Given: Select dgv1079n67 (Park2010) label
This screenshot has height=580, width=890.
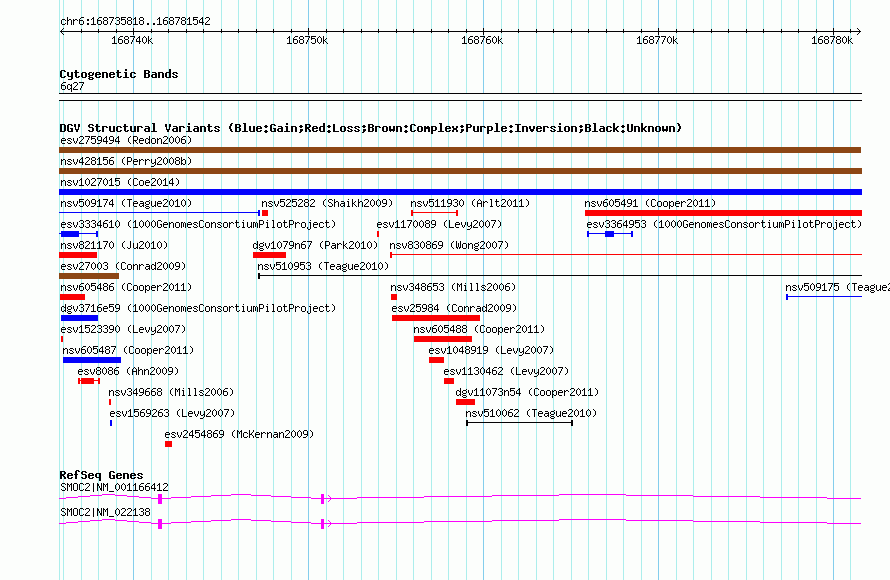Looking at the screenshot, I should point(315,245).
